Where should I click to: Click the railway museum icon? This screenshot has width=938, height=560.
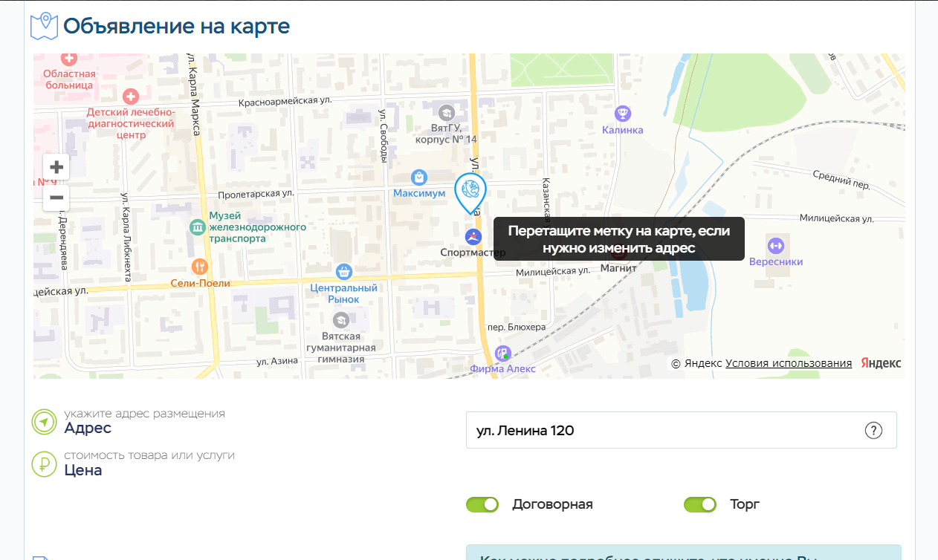[x=198, y=227]
